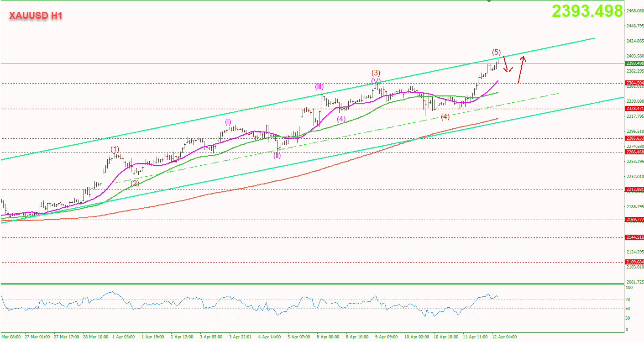The image size is (644, 342).
Task: Click the 10 Apr 02:00 time label
Action: pos(417,337)
